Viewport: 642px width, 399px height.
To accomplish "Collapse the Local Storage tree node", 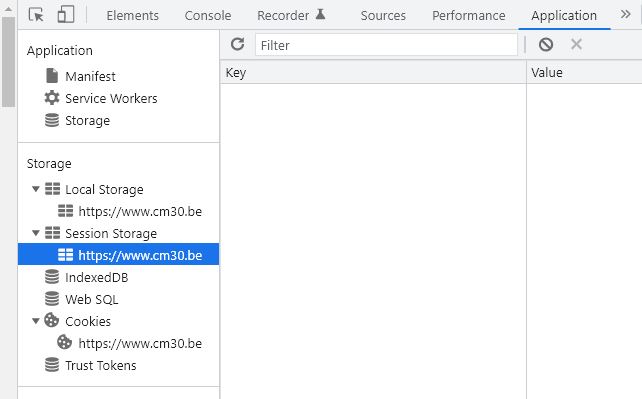I will [36, 189].
